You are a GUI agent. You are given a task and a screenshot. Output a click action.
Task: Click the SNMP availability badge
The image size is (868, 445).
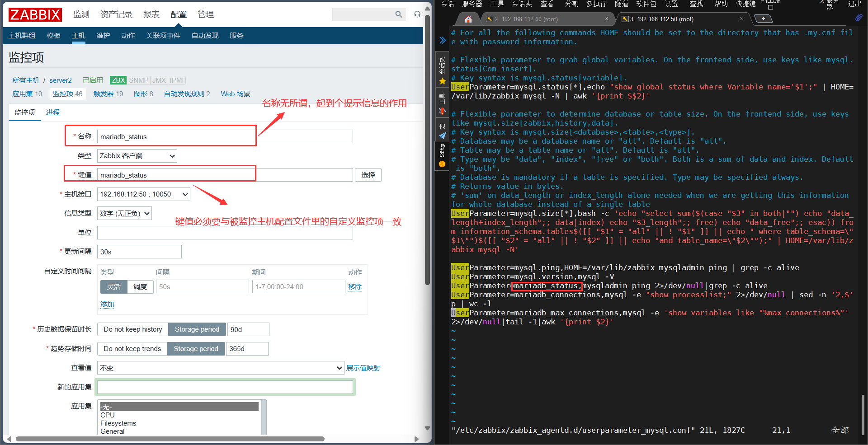click(138, 80)
